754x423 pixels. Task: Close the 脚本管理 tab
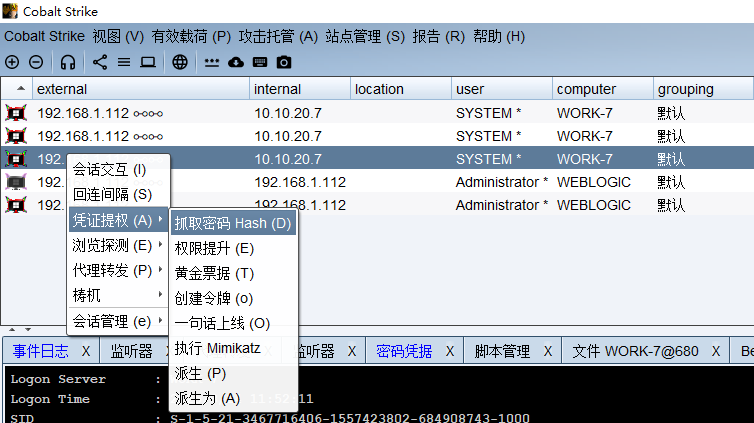click(x=548, y=351)
